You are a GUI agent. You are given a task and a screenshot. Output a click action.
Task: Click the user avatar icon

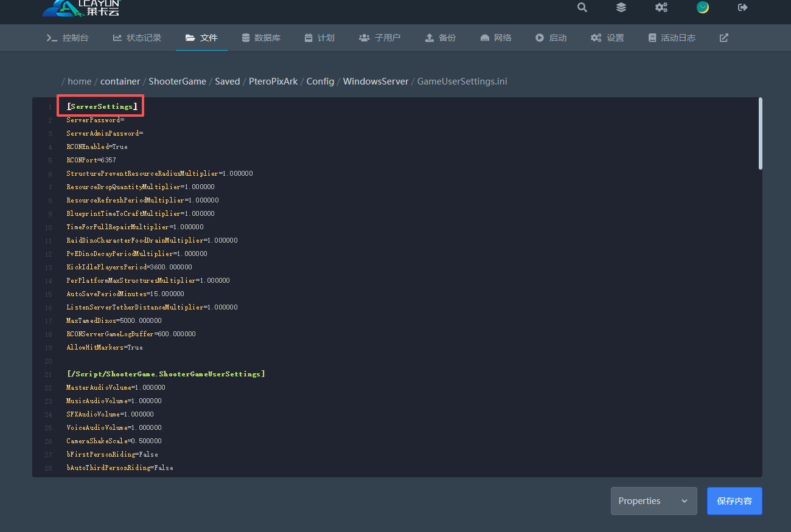[x=703, y=7]
